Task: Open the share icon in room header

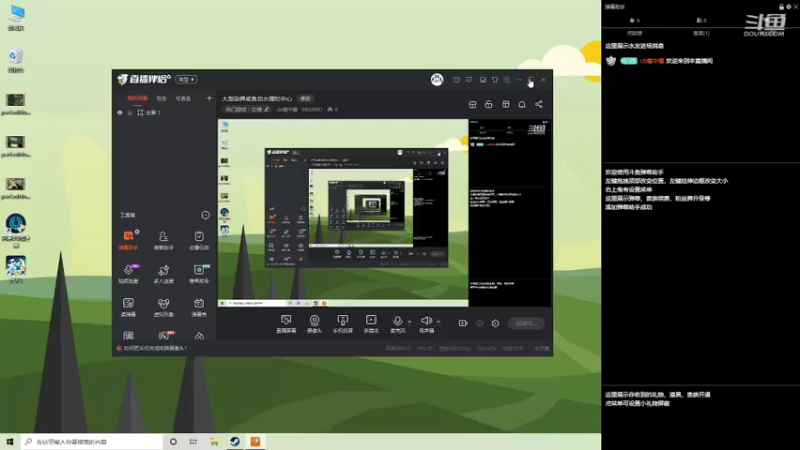Action: coord(539,104)
